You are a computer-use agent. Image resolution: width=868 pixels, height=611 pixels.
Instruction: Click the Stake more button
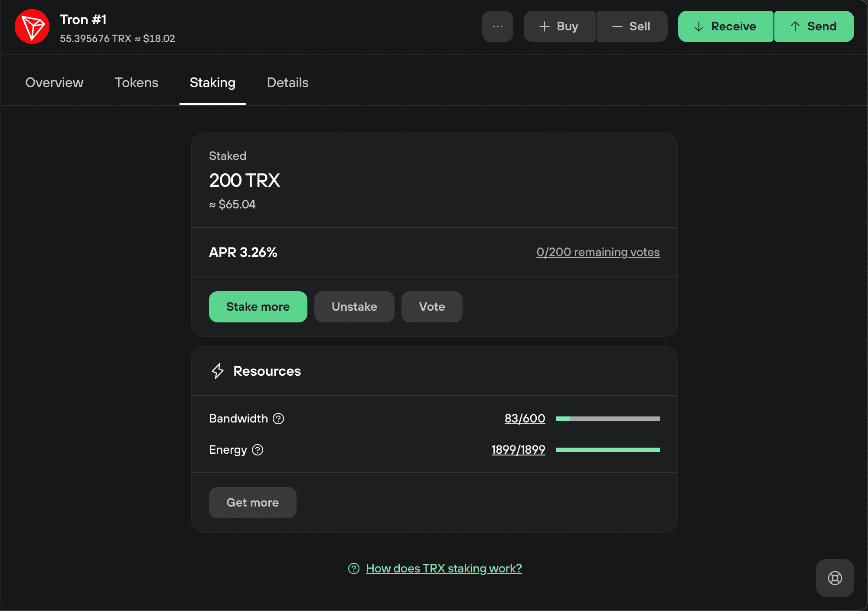point(258,307)
